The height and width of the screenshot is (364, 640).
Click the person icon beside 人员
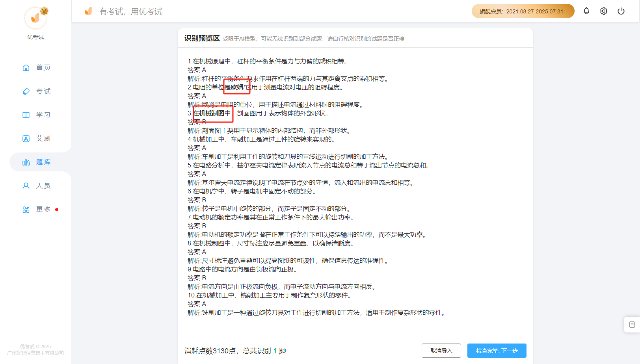pyautogui.click(x=26, y=186)
